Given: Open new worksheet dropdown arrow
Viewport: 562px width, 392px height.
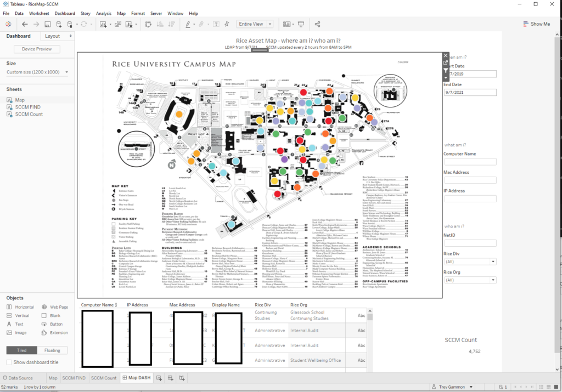Looking at the screenshot, I should pos(110,24).
